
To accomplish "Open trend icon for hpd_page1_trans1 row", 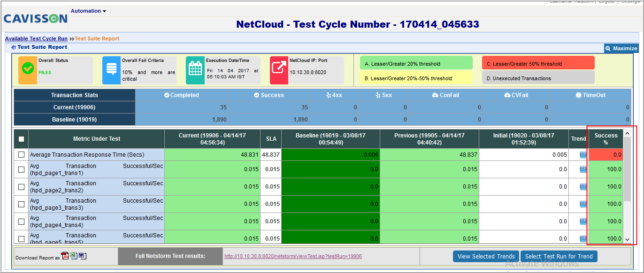I will 583,169.
